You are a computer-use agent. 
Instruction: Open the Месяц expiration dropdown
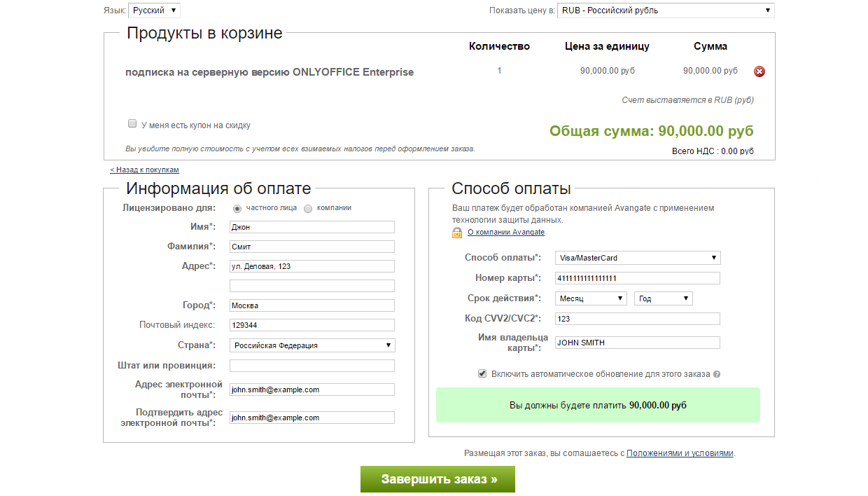[x=591, y=298]
